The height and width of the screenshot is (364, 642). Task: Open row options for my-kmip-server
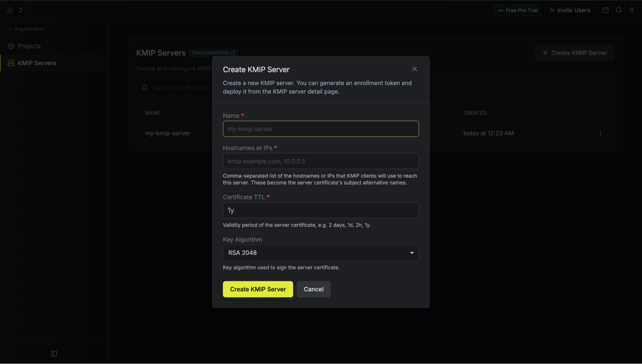[600, 133]
